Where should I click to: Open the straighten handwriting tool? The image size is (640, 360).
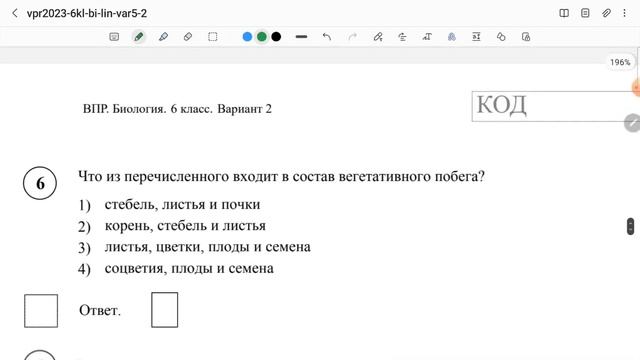click(x=402, y=37)
